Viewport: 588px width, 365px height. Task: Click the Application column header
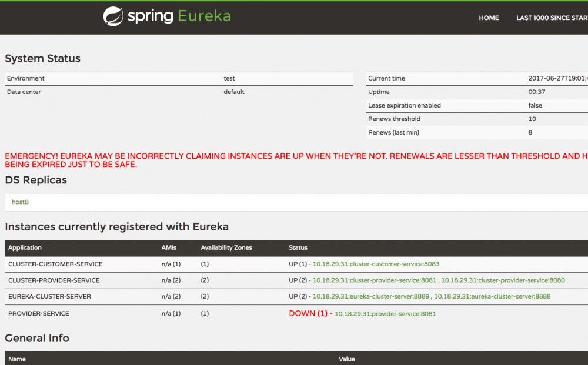pyautogui.click(x=26, y=247)
